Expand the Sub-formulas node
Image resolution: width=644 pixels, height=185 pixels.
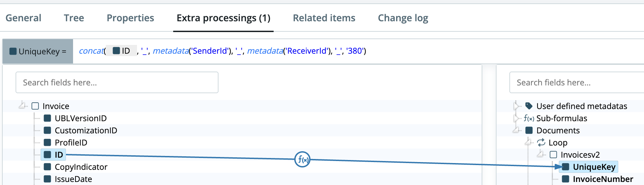516,118
